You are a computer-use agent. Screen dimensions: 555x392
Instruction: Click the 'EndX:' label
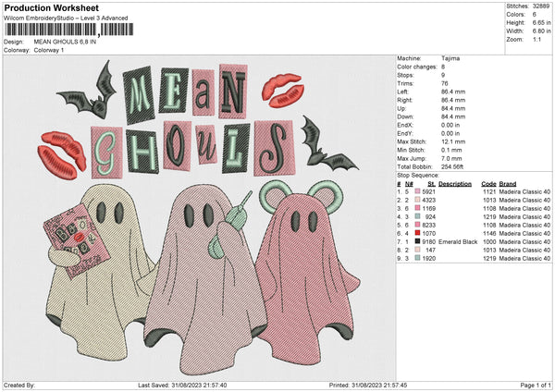405,125
